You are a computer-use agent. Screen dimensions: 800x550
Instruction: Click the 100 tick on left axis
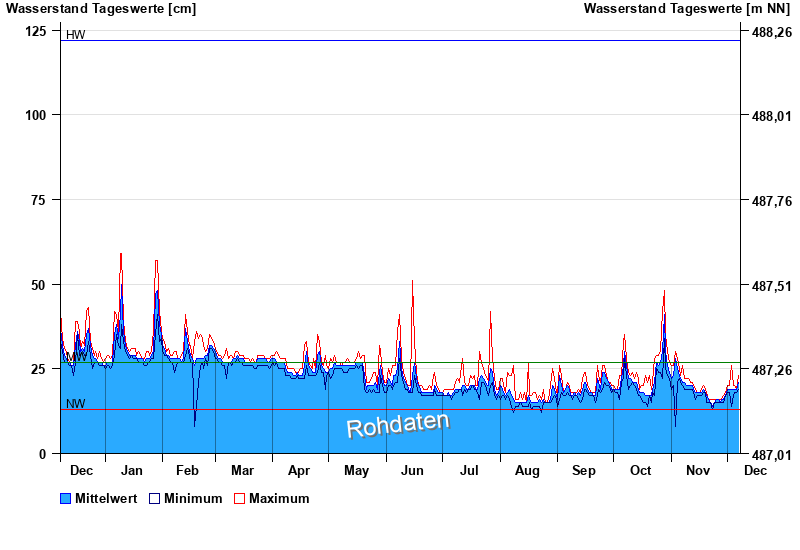36,115
